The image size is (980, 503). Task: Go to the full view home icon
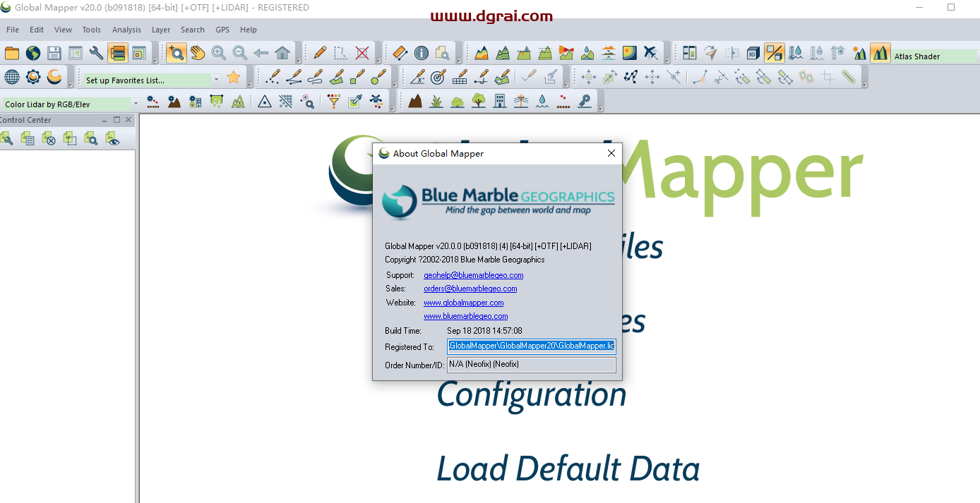pyautogui.click(x=282, y=53)
